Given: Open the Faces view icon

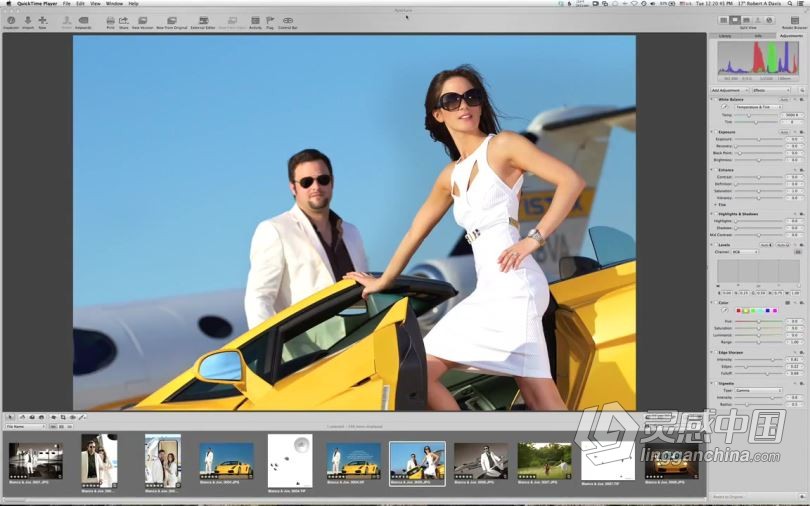Looking at the screenshot, I should 758,20.
